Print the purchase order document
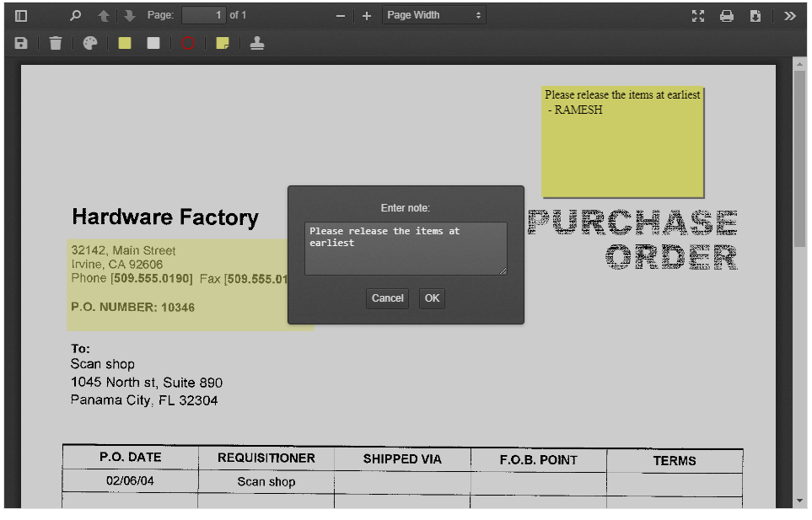This screenshot has width=812, height=520. pyautogui.click(x=726, y=15)
